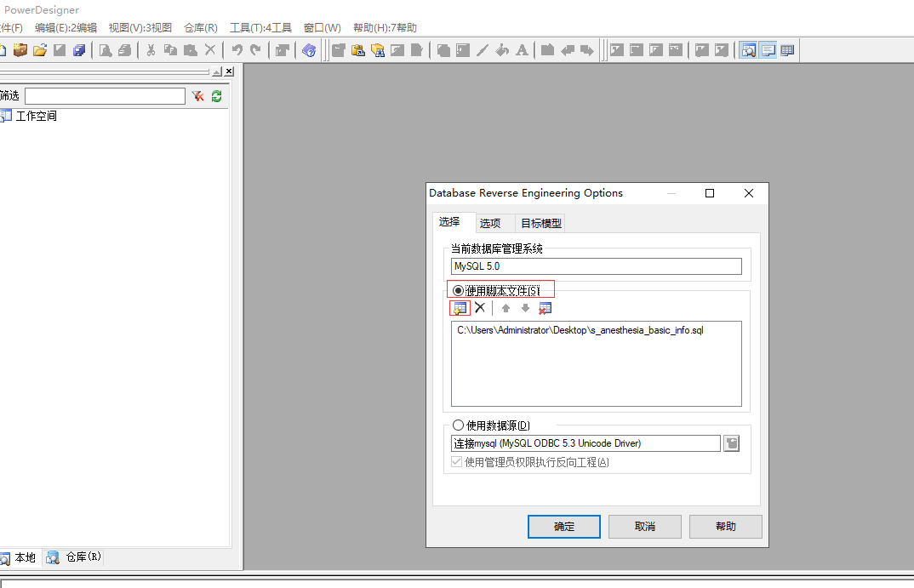Toggle 使用管理员权限执行反向工程 checkbox
Screen dimensions: 914x588
[457, 462]
